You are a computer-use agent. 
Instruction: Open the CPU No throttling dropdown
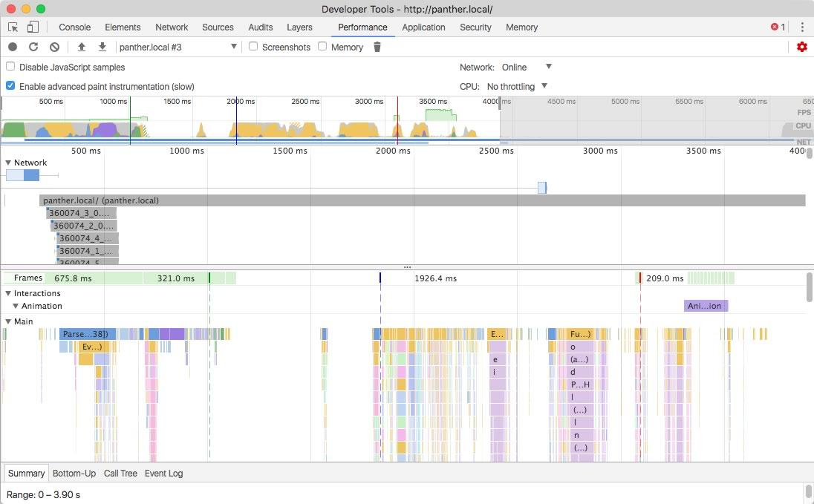coord(517,86)
